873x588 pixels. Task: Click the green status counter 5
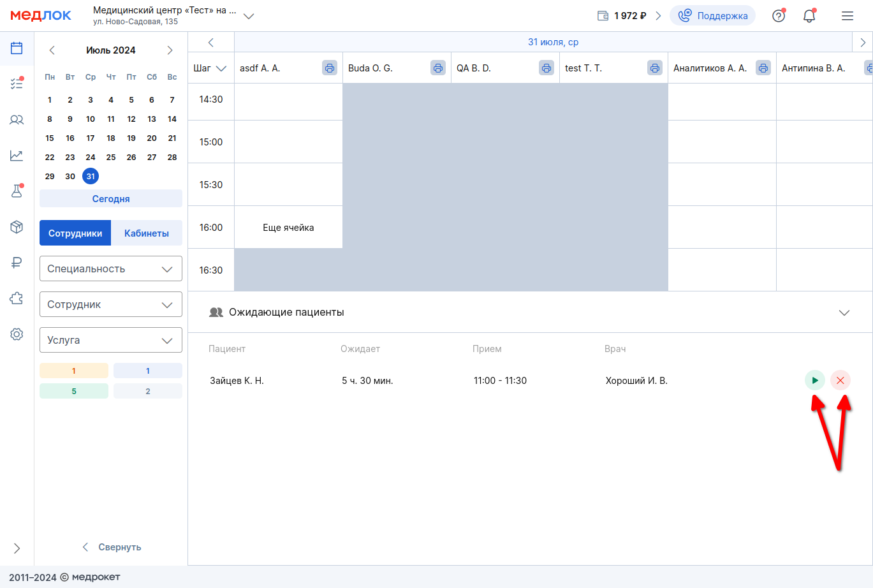(x=74, y=392)
